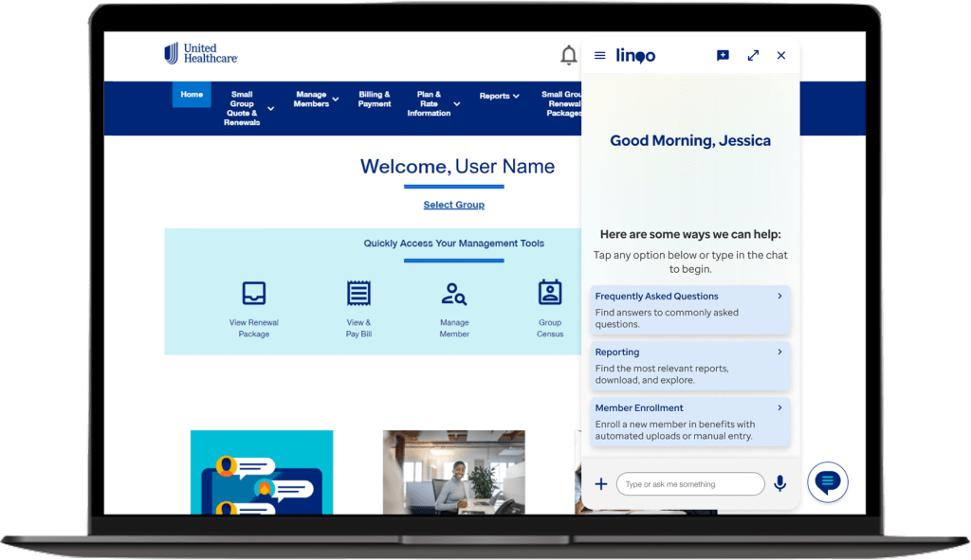Open the Group Census tool
This screenshot has width=971, height=560.
pos(550,308)
